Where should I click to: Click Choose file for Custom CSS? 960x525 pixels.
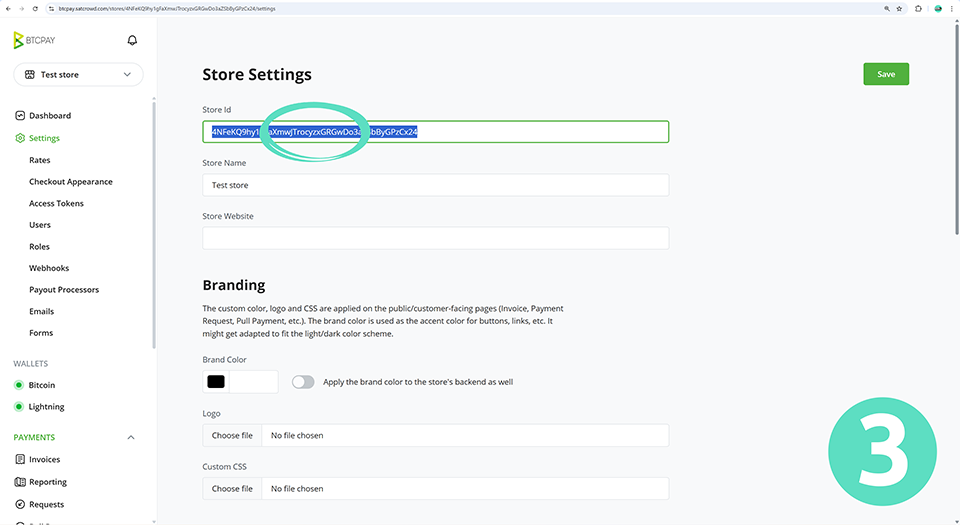click(232, 489)
